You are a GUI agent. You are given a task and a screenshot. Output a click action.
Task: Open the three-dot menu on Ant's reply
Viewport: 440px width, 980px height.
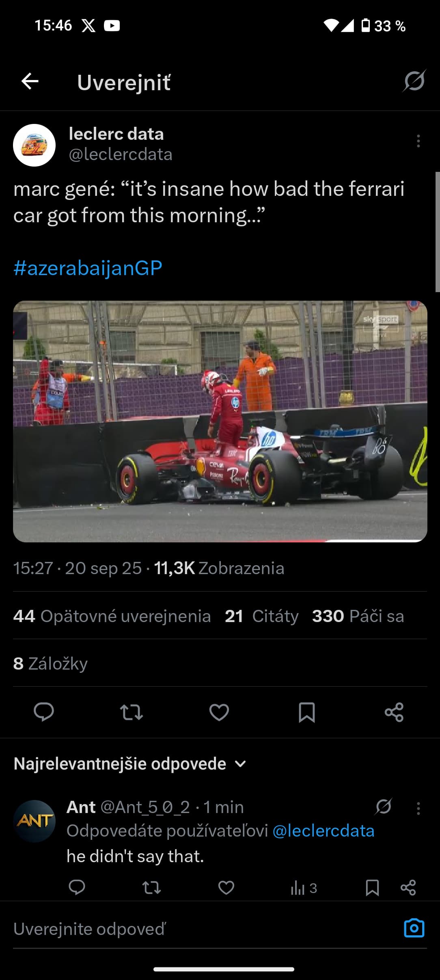pos(418,808)
